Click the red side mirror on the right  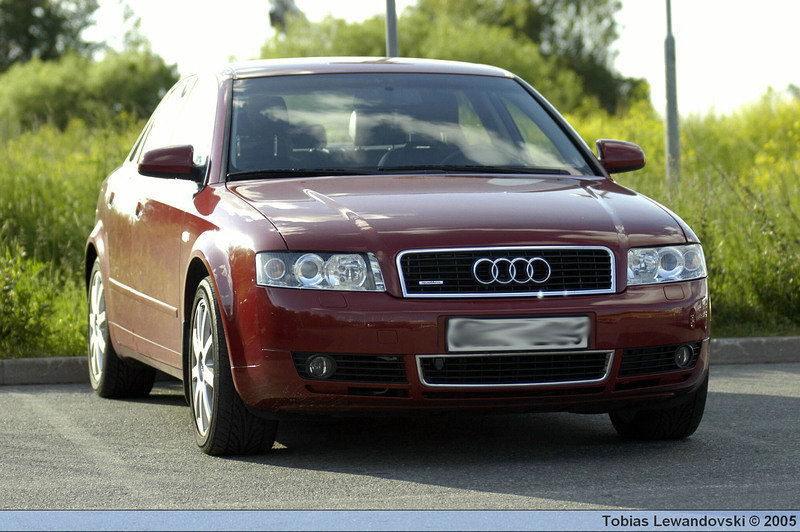621,156
